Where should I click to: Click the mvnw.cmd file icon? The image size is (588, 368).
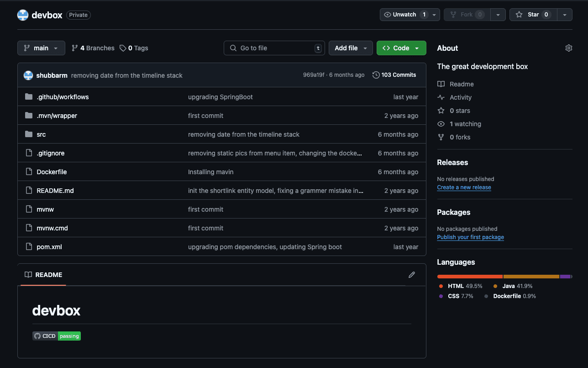click(x=29, y=228)
